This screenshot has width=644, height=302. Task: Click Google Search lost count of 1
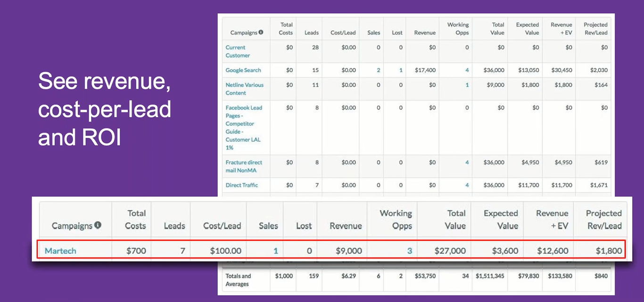[401, 70]
